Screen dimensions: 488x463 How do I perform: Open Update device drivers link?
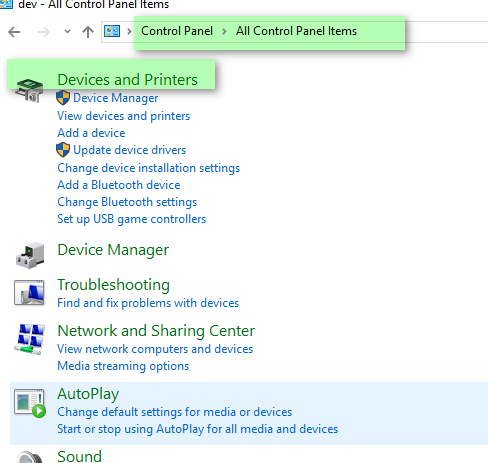(x=130, y=150)
